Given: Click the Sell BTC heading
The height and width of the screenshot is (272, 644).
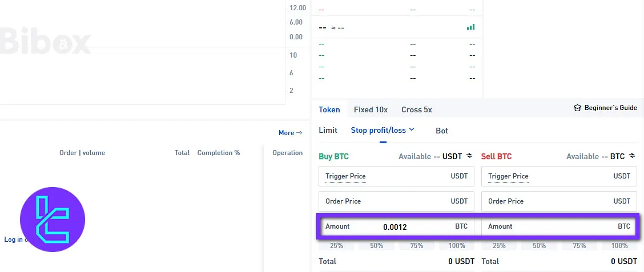Looking at the screenshot, I should pos(496,156).
